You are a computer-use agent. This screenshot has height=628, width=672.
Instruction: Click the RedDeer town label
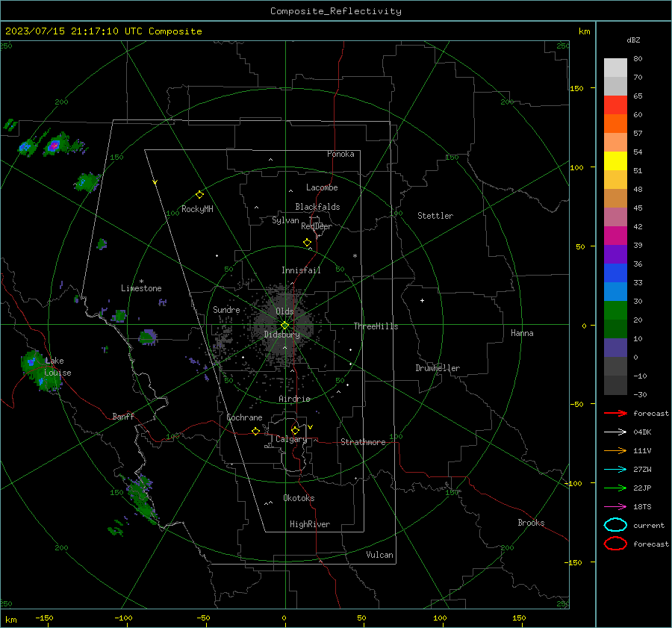(317, 226)
